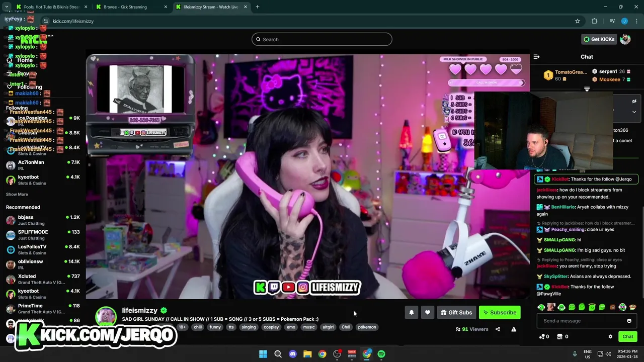This screenshot has height=362, width=644.
Task: Open oblivionsw recommended channel
Action: [x=43, y=264]
